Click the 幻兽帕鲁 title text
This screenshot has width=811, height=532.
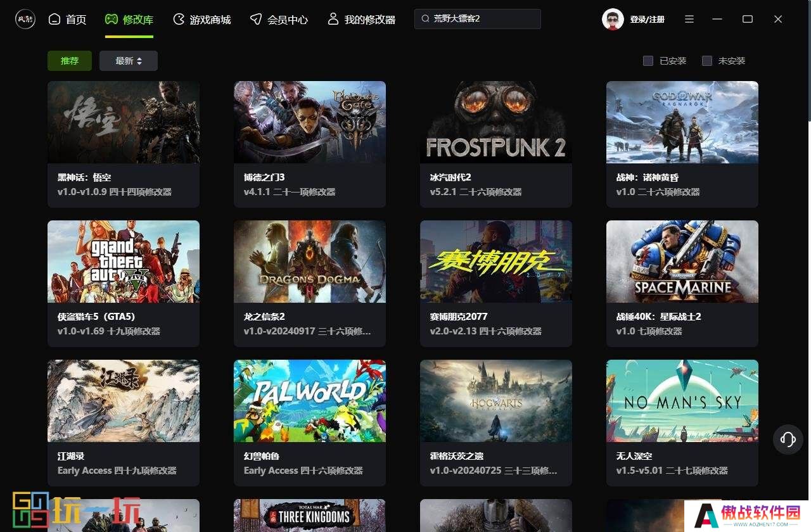point(262,456)
